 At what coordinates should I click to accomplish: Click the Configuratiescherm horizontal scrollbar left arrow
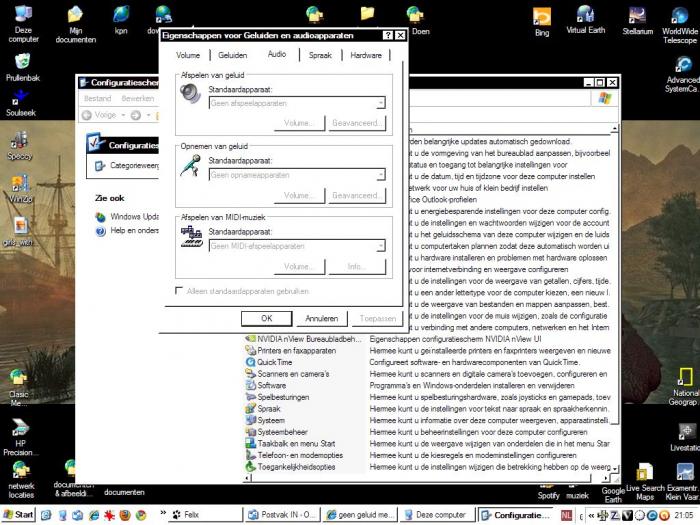247,478
